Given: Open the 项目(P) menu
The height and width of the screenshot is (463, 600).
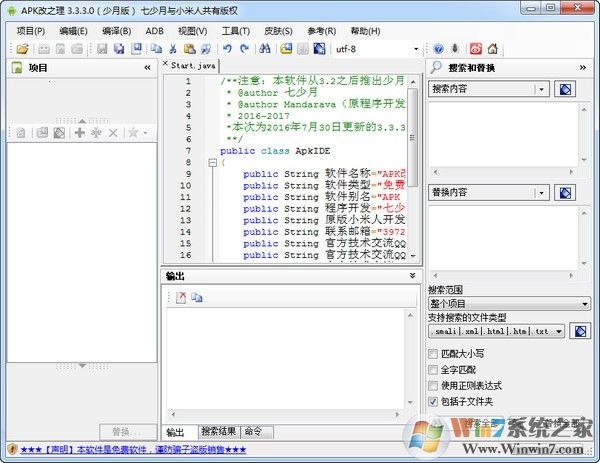Looking at the screenshot, I should (x=31, y=31).
